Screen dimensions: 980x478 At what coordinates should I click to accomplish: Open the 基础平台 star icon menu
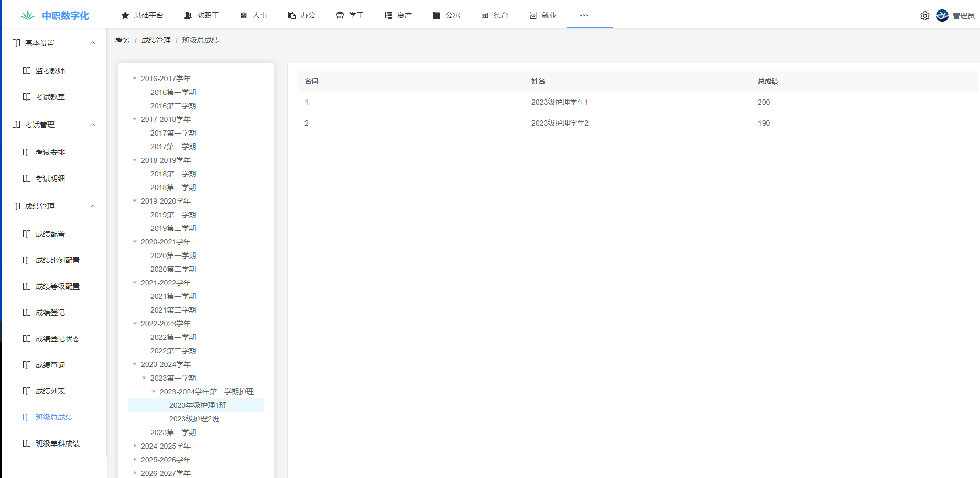point(125,16)
